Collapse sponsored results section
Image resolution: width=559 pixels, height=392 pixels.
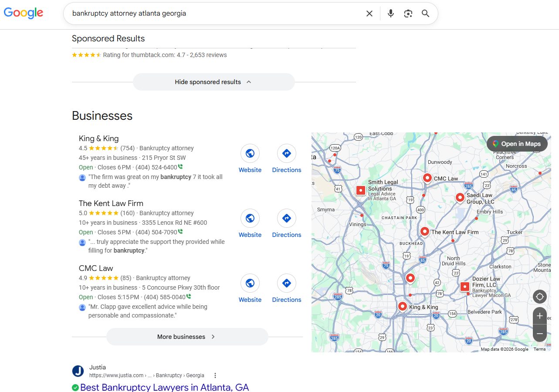[213, 82]
